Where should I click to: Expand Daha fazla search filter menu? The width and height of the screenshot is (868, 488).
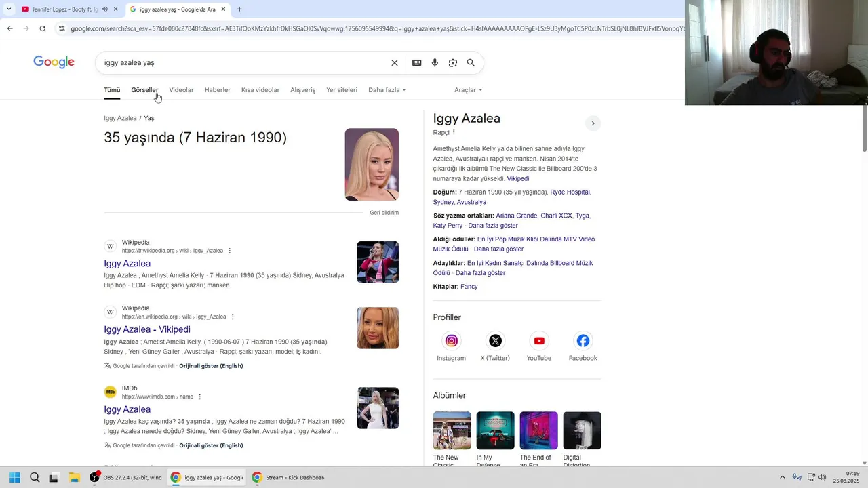point(387,90)
